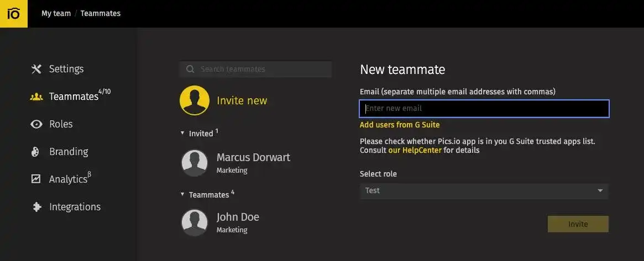Click Marketing under John Doe
The width and height of the screenshot is (644, 261).
pyautogui.click(x=232, y=230)
